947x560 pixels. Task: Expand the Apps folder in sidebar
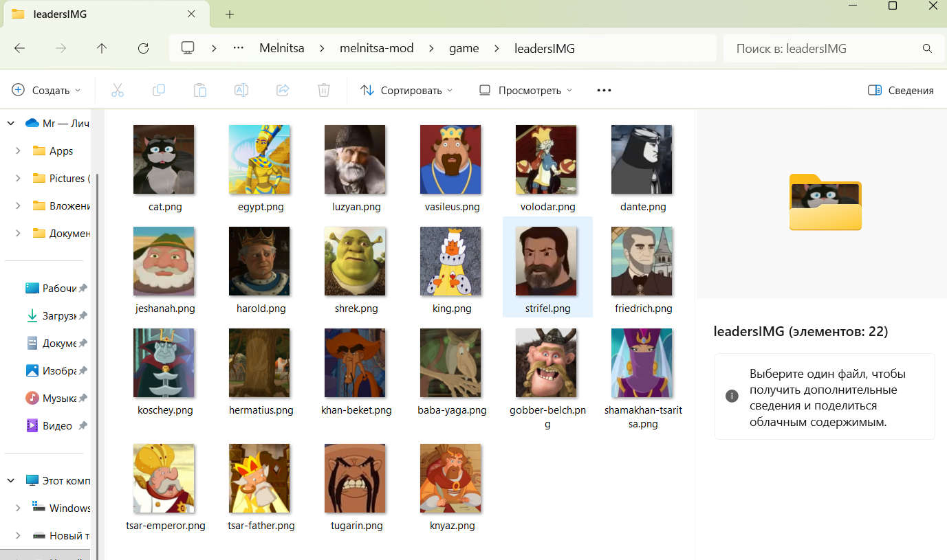click(18, 151)
